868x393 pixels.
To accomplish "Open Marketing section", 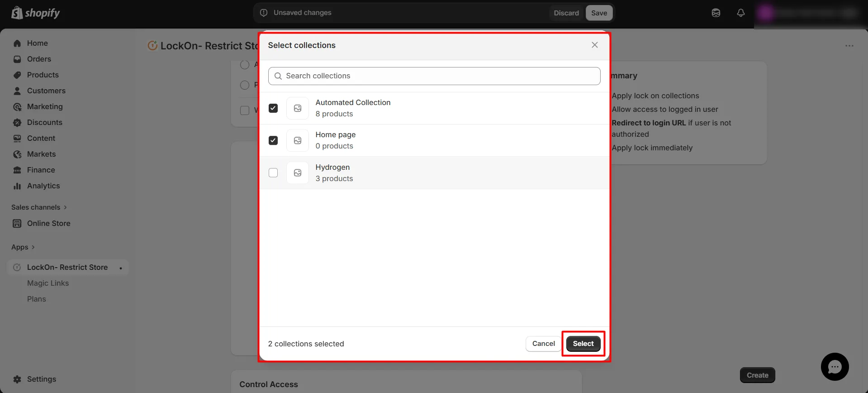I will [x=45, y=106].
